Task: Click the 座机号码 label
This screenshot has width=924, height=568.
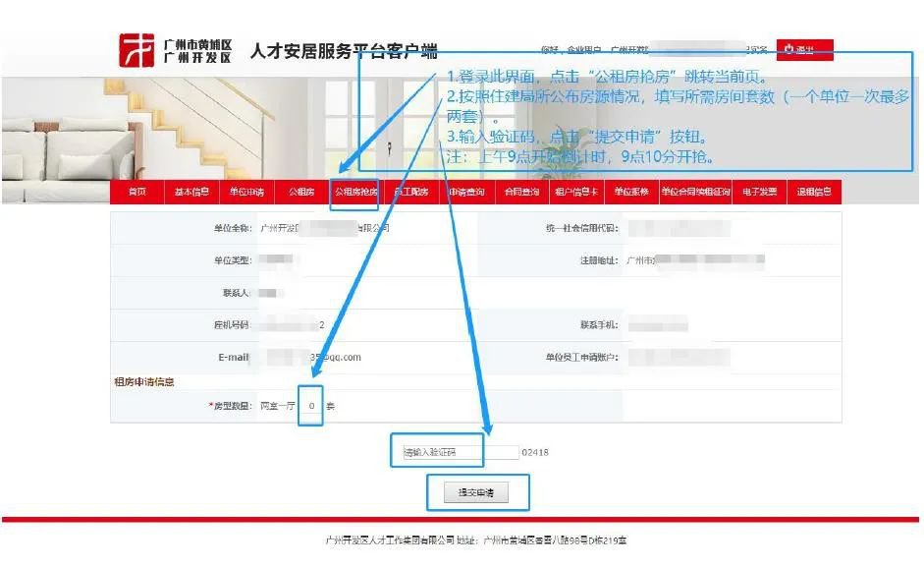Action: pos(233,325)
